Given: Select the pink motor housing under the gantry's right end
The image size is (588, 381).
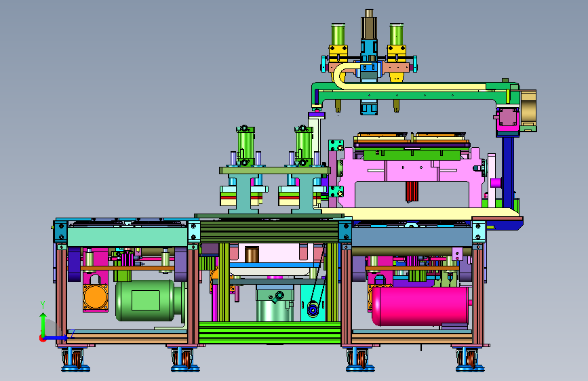Looking at the screenshot, I should tap(507, 119).
